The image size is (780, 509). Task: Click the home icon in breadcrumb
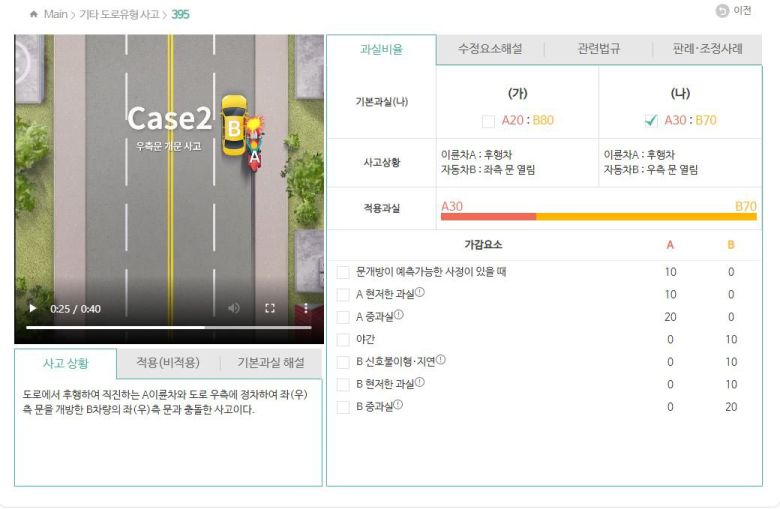coord(33,14)
